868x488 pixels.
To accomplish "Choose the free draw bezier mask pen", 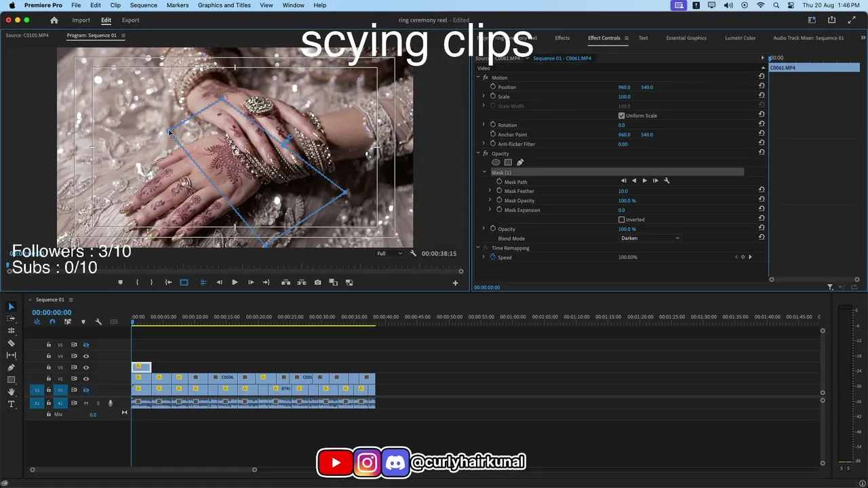I will 520,163.
